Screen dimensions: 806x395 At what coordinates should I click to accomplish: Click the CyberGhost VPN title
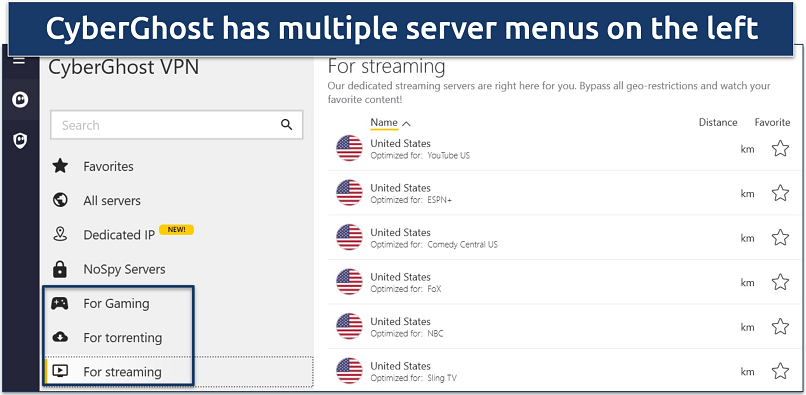(123, 67)
